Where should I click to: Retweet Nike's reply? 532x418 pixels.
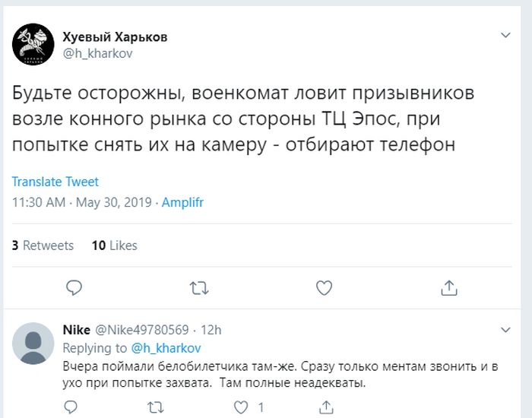click(155, 407)
